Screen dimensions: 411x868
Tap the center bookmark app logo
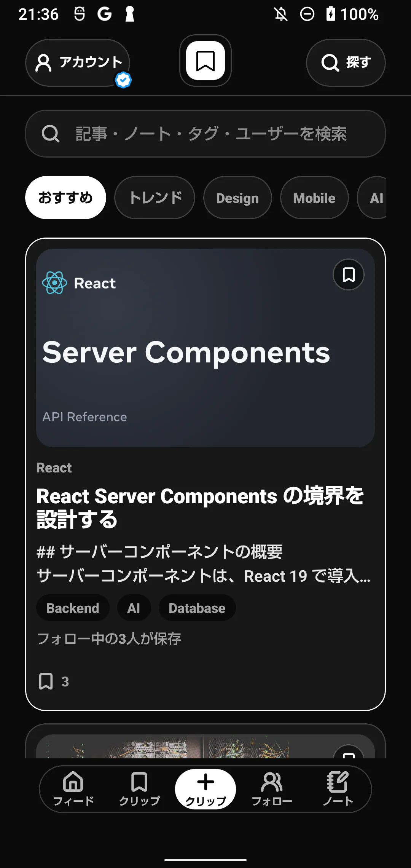click(x=205, y=61)
